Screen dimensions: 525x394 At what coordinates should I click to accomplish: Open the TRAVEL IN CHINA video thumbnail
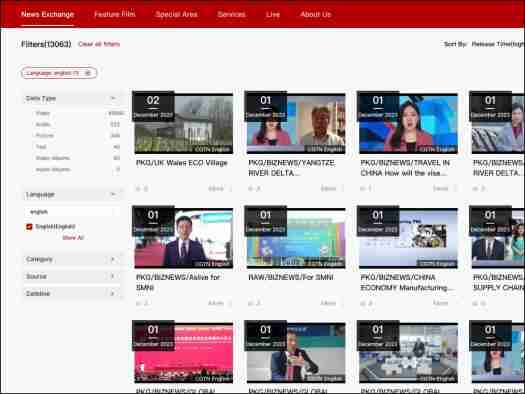tap(408, 124)
